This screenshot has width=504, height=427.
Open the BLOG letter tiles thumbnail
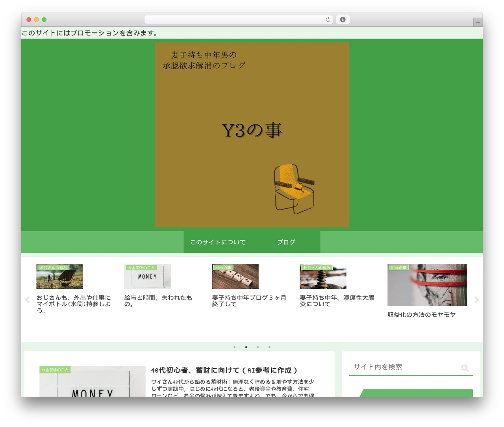click(235, 277)
